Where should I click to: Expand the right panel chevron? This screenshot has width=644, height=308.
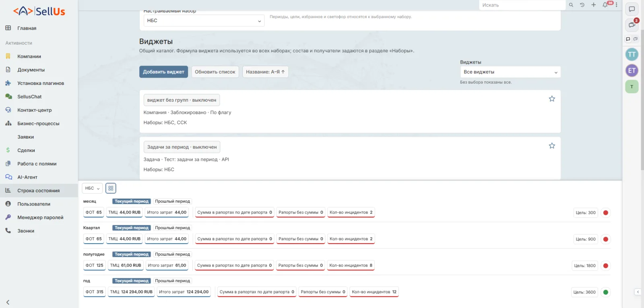(638, 292)
